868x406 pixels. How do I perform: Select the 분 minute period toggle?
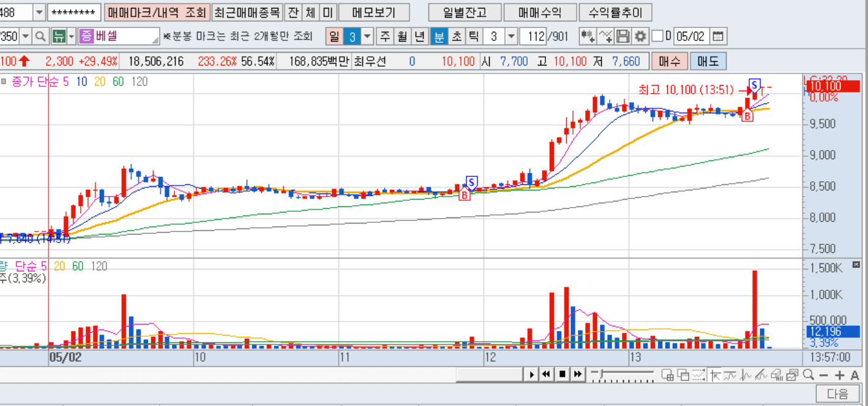(x=439, y=37)
